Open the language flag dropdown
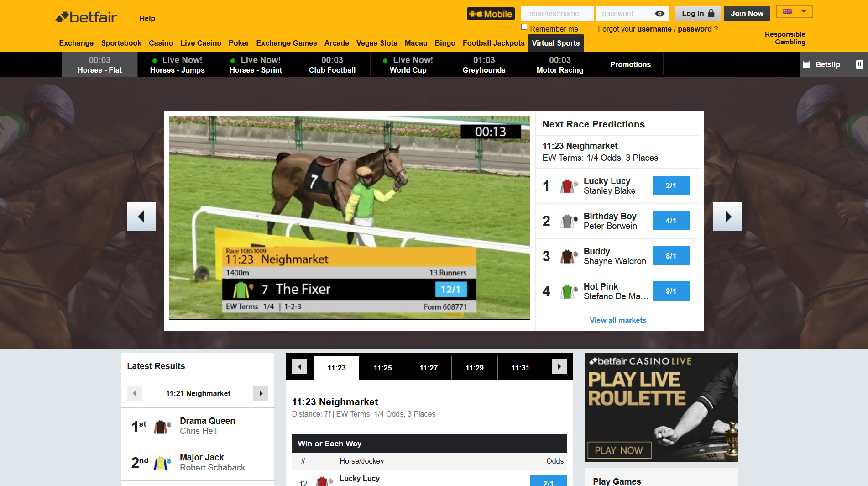This screenshot has width=868, height=486. [794, 11]
